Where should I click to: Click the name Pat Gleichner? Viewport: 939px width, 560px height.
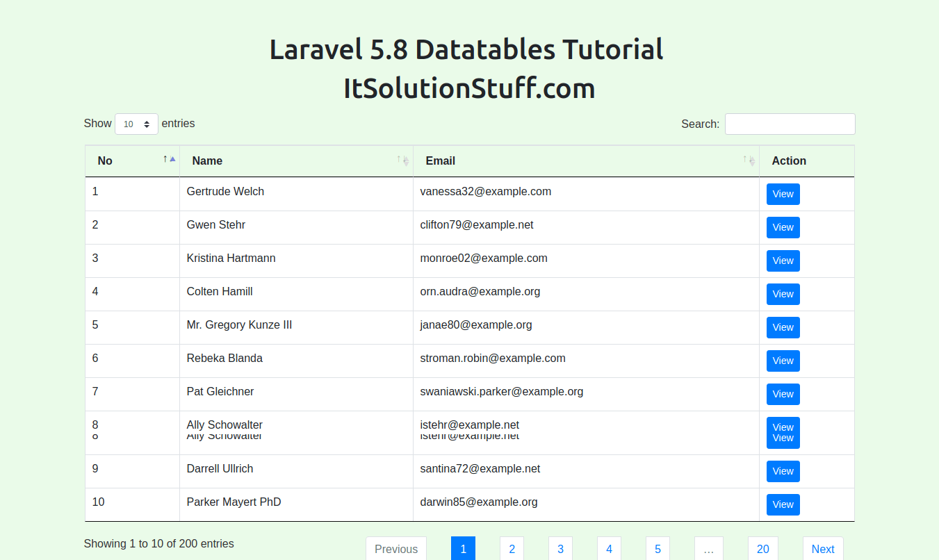pyautogui.click(x=220, y=391)
